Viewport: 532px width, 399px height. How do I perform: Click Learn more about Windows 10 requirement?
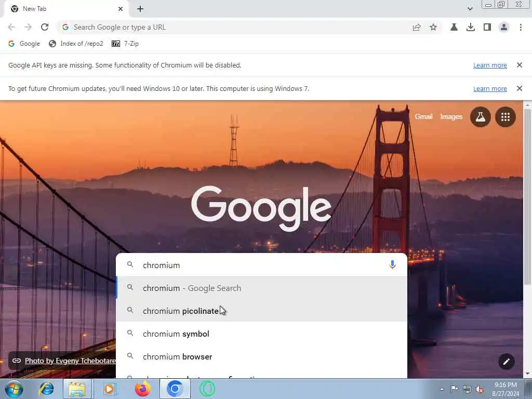pyautogui.click(x=490, y=88)
